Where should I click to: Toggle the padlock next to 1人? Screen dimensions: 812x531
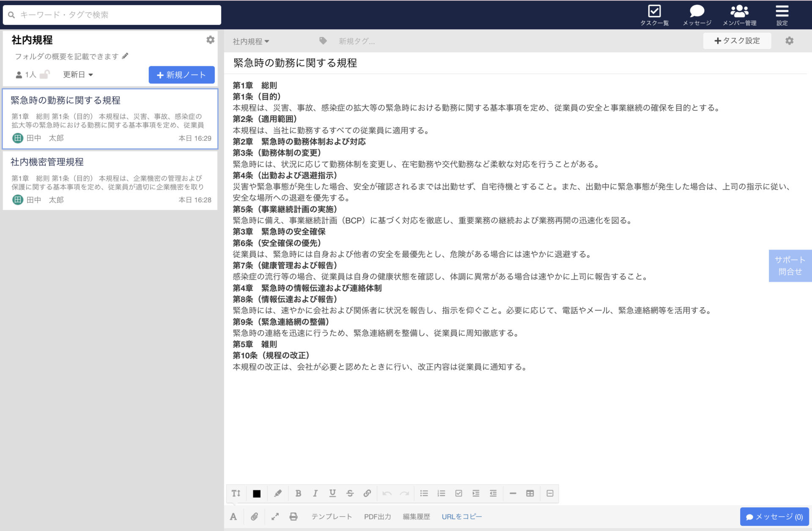click(45, 74)
